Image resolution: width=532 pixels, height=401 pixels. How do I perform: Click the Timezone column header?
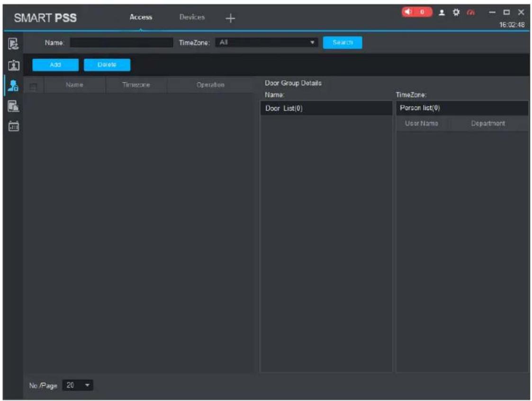[136, 85]
